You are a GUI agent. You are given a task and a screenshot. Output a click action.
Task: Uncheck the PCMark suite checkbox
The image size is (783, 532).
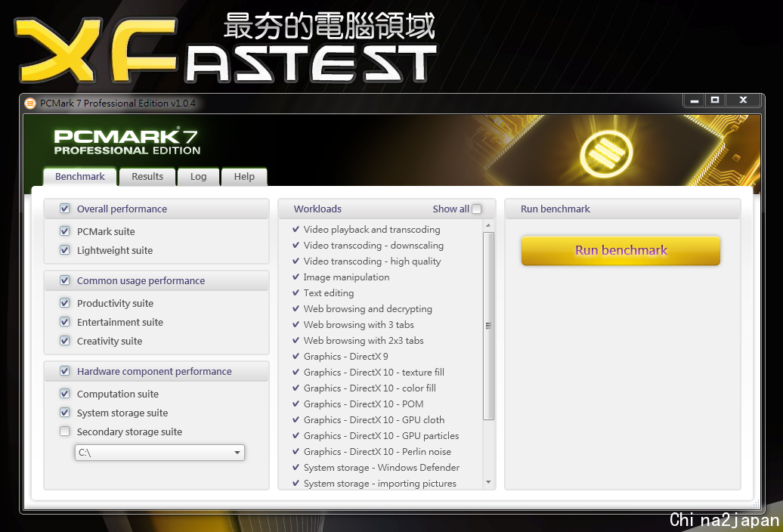65,231
